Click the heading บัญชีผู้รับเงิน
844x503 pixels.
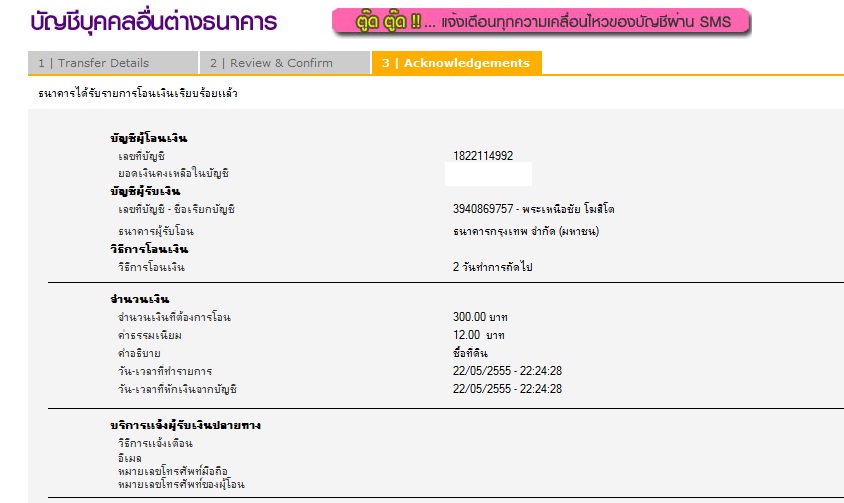click(145, 192)
